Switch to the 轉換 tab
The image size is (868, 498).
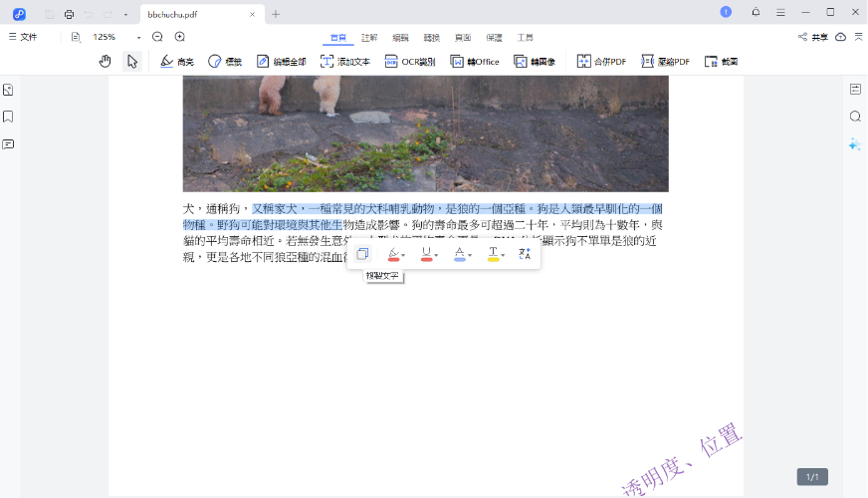431,38
